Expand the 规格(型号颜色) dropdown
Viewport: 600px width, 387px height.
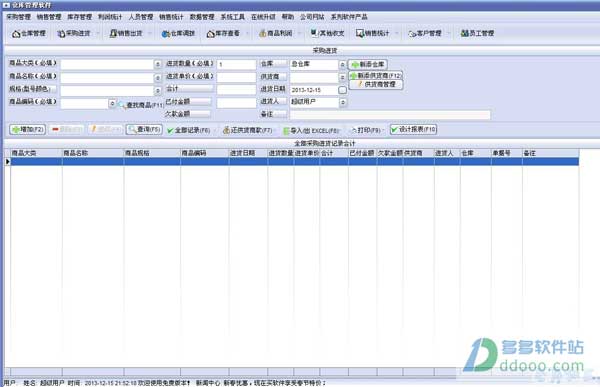pyautogui.click(x=158, y=91)
